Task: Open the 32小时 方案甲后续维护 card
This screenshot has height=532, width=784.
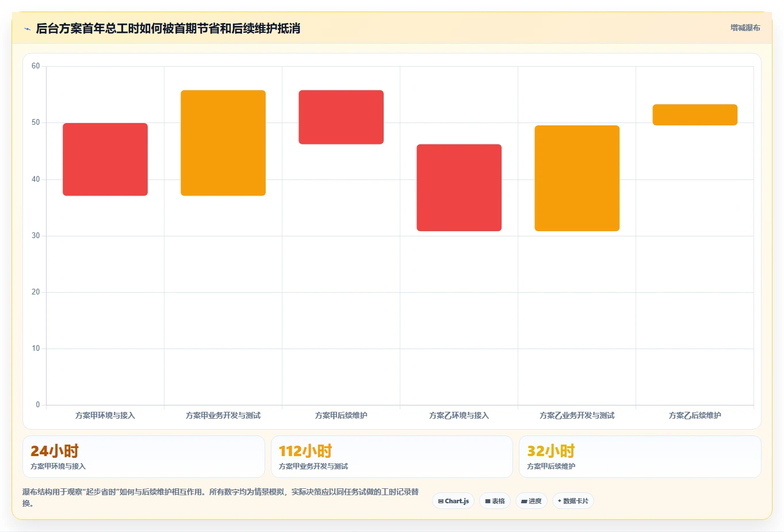Action: (x=640, y=457)
